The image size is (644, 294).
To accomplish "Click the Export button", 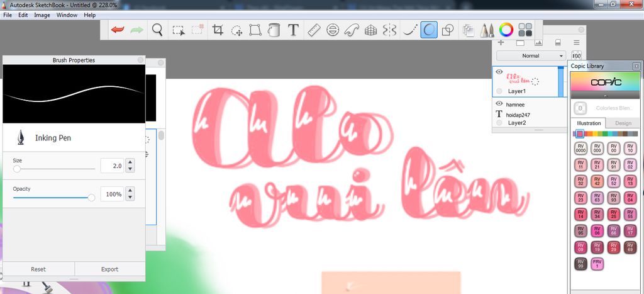I will 109,269.
